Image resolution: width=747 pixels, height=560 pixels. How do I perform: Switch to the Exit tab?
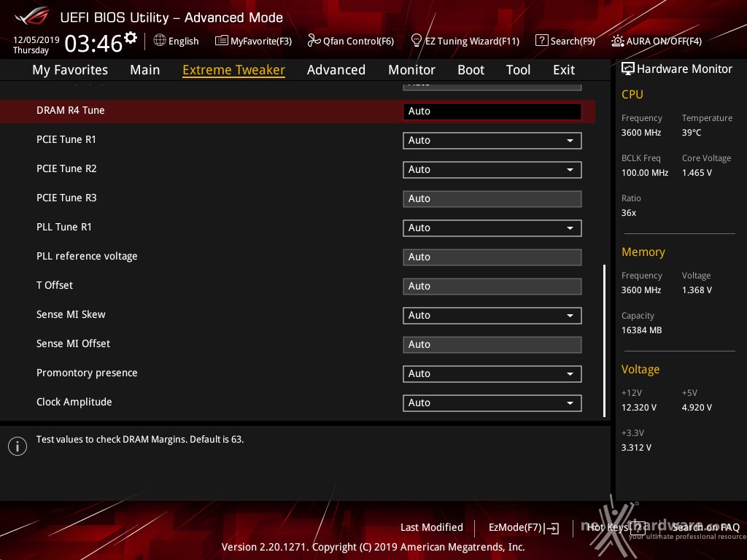pyautogui.click(x=564, y=69)
